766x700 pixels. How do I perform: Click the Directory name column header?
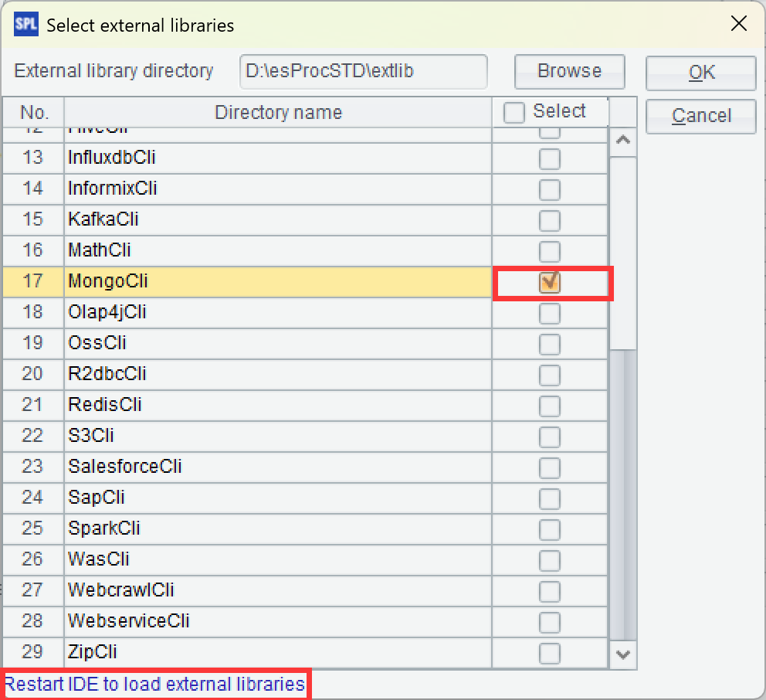[278, 113]
